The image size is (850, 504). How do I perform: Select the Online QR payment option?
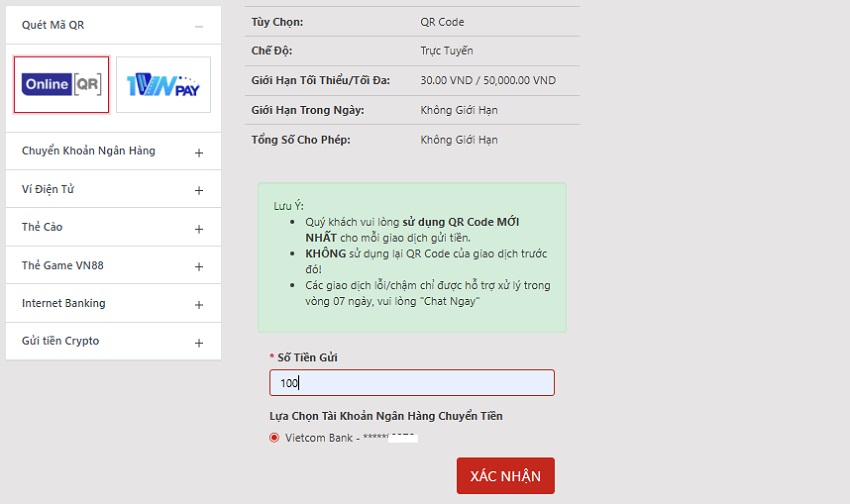click(61, 85)
